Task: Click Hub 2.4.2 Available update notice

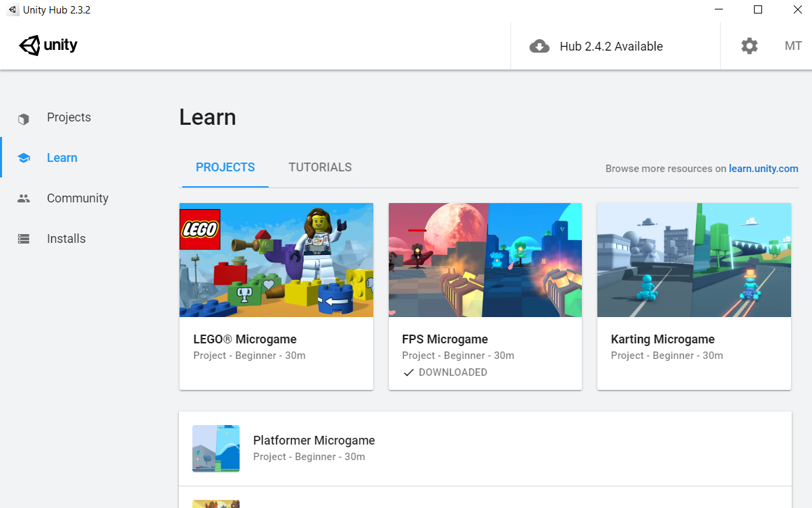Action: pyautogui.click(x=611, y=47)
